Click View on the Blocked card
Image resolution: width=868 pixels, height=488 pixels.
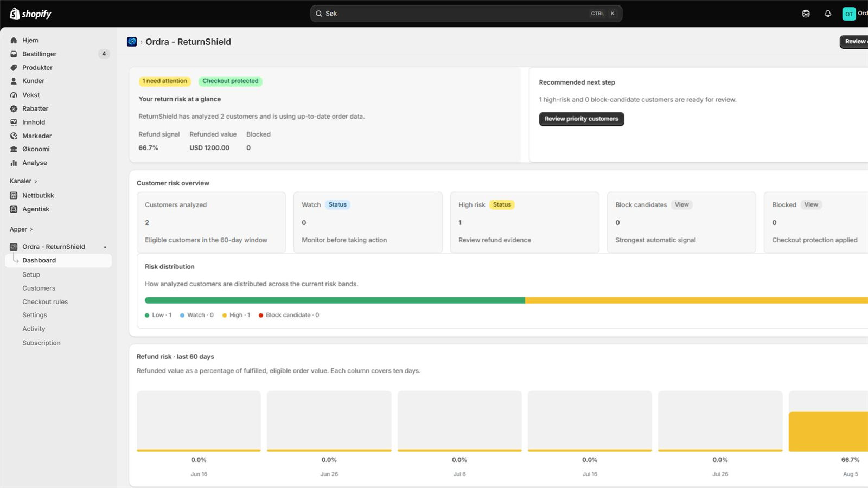[811, 204]
